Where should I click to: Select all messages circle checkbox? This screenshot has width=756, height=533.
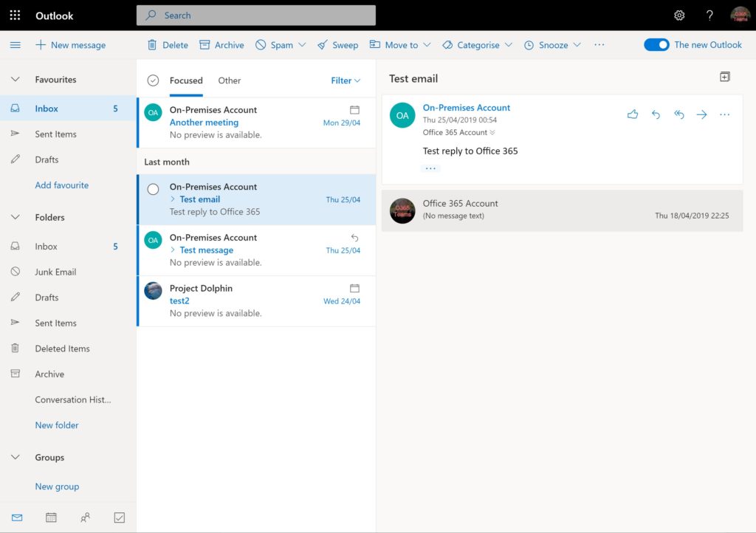tap(153, 80)
